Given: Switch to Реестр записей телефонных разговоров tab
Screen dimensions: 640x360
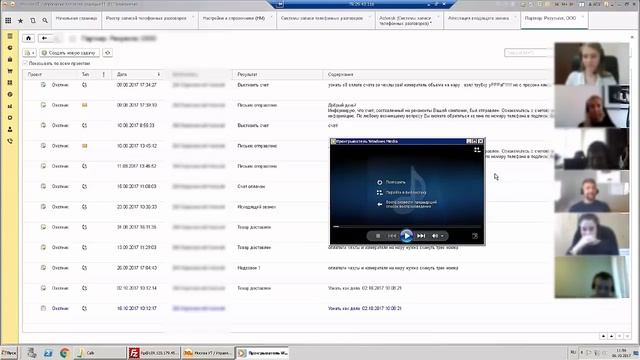Looking at the screenshot, I should (x=149, y=19).
